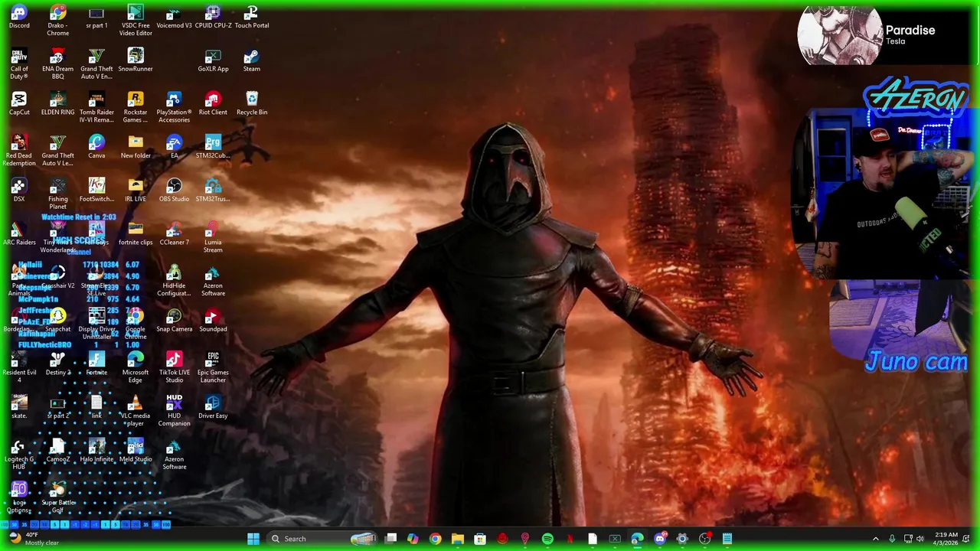Open the Steam desktop icon
The width and height of the screenshot is (980, 551).
click(252, 60)
